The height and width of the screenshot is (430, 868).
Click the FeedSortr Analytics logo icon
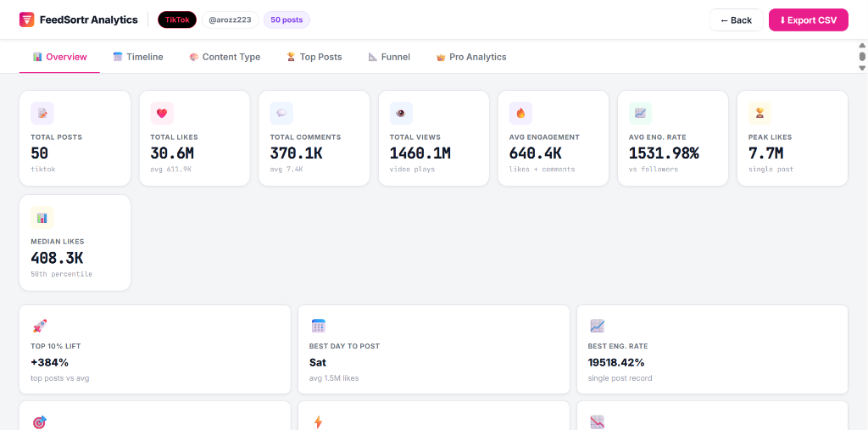(26, 20)
